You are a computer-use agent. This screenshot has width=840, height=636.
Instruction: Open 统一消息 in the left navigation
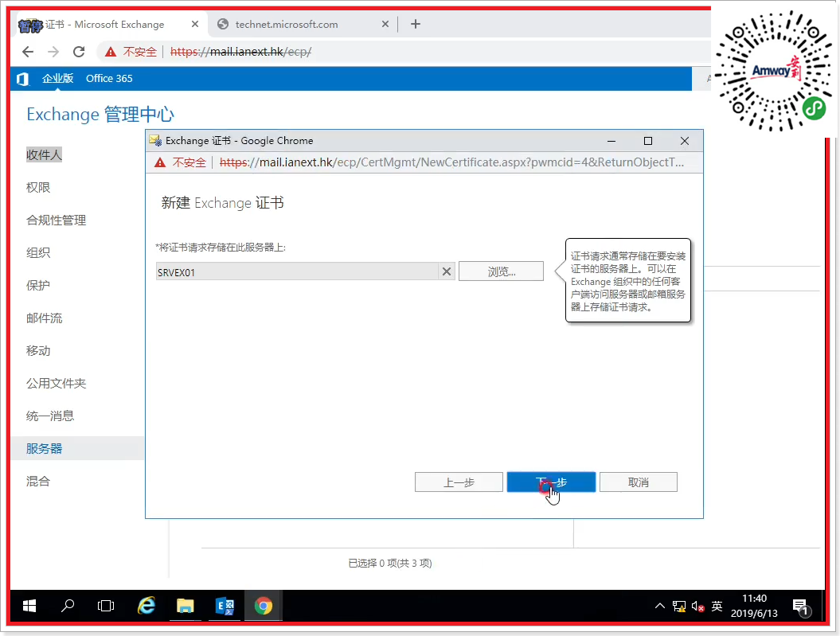tap(50, 416)
